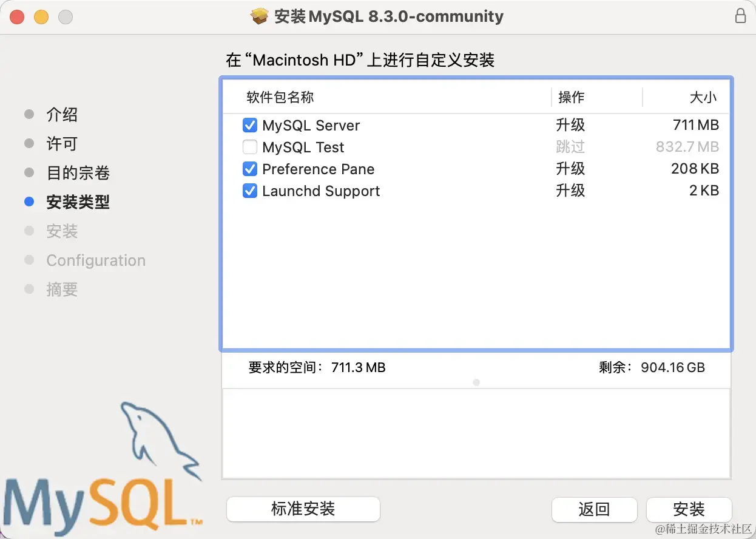This screenshot has width=756, height=539.
Task: Click the 标准安装 button
Action: tap(303, 509)
